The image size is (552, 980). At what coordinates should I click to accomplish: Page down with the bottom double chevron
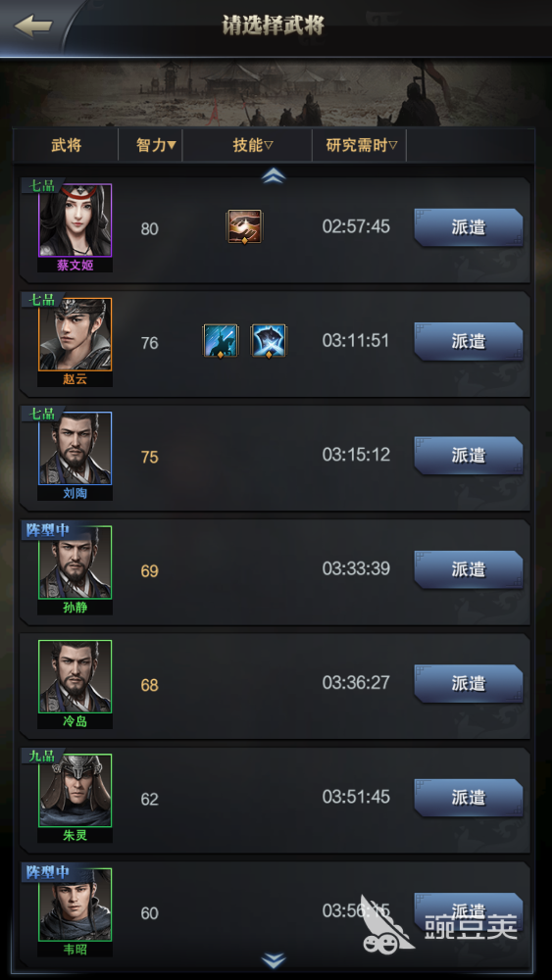[274, 960]
